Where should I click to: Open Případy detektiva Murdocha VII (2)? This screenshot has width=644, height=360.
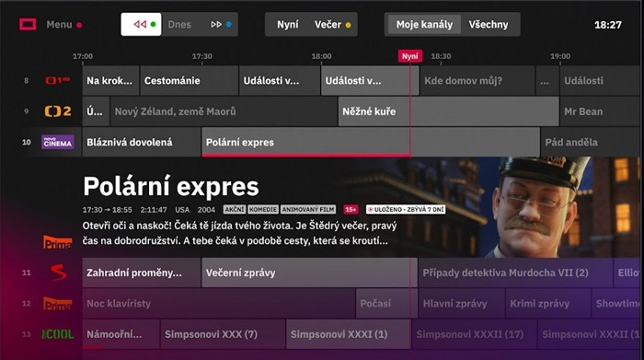tap(515, 273)
